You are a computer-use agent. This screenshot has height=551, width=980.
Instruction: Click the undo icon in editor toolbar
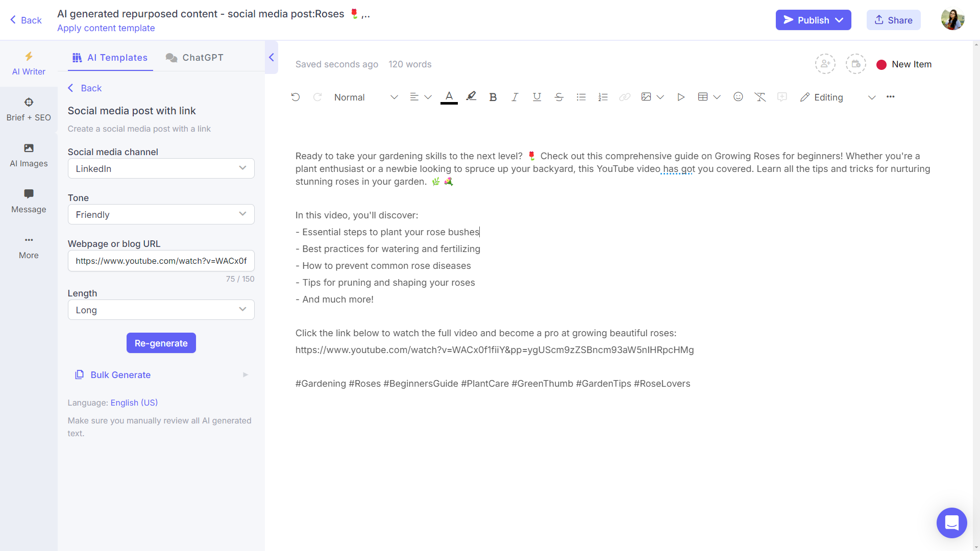click(x=295, y=97)
